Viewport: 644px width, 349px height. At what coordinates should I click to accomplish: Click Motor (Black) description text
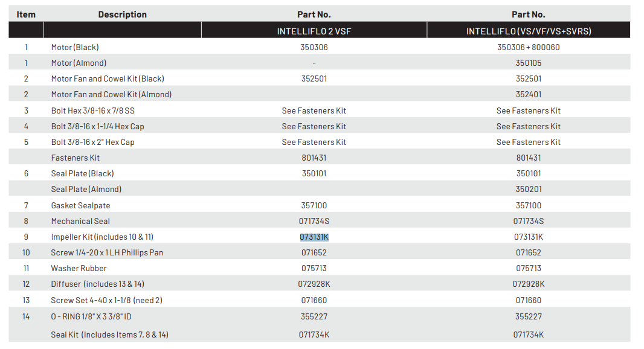tap(75, 47)
